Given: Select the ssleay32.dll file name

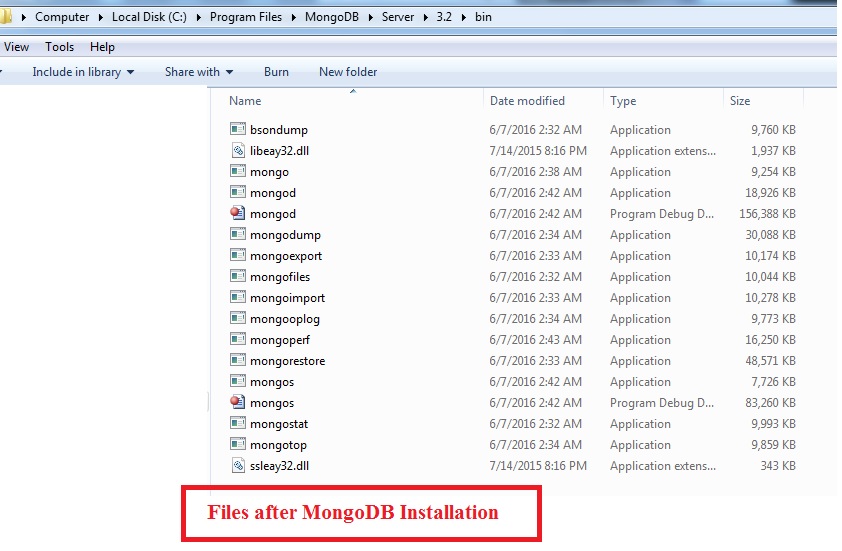Looking at the screenshot, I should point(279,466).
